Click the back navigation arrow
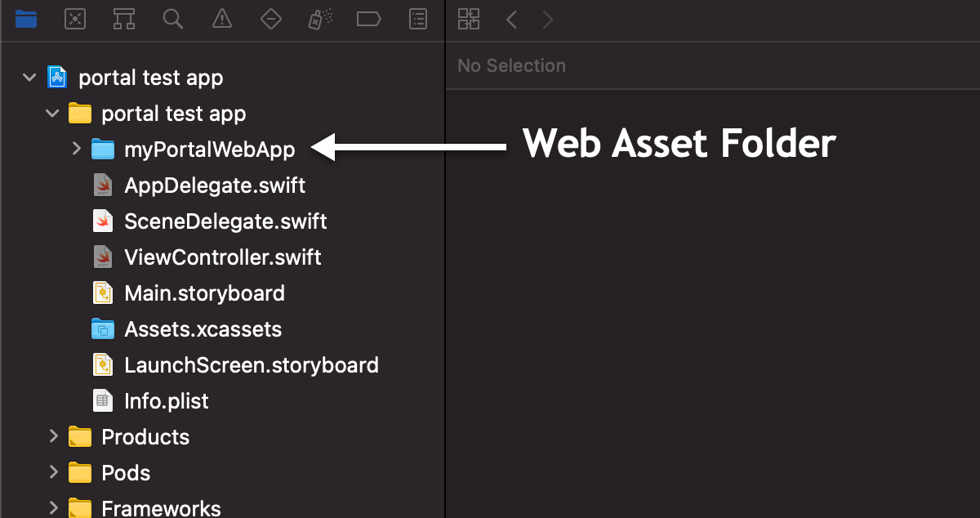Viewport: 980px width, 518px height. point(511,19)
